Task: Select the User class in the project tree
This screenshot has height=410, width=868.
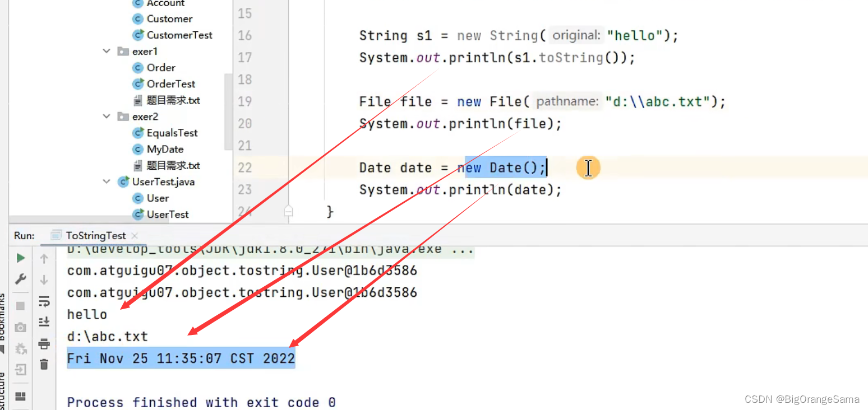Action: coord(158,198)
